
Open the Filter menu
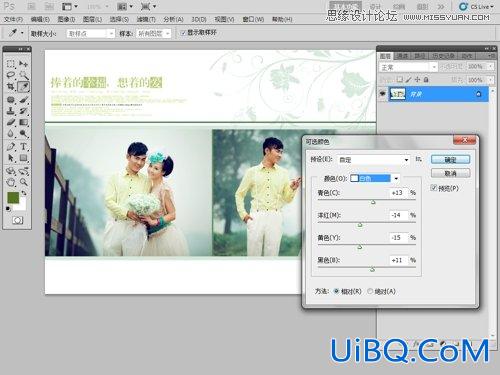pos(146,20)
